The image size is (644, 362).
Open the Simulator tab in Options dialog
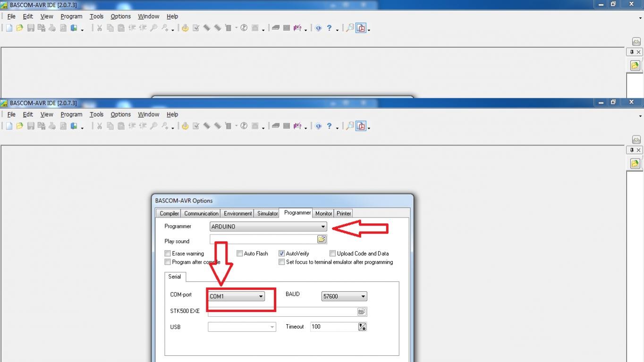point(267,213)
